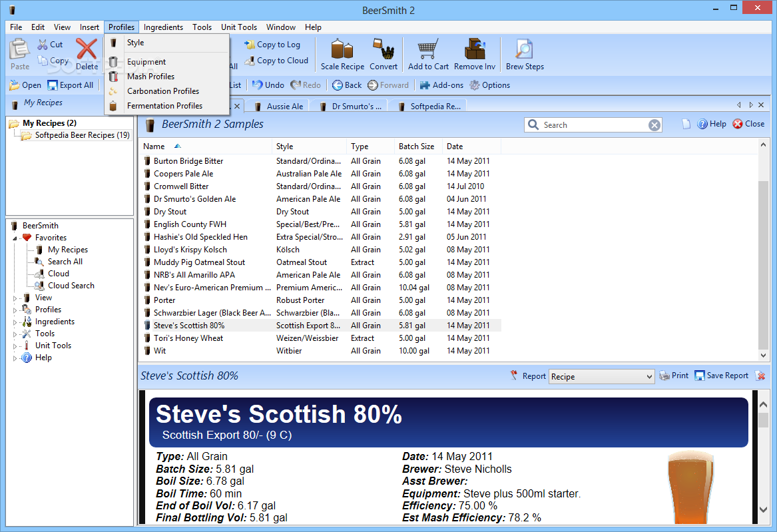Open the Unit Tools menu
The image size is (777, 532).
pyautogui.click(x=239, y=27)
